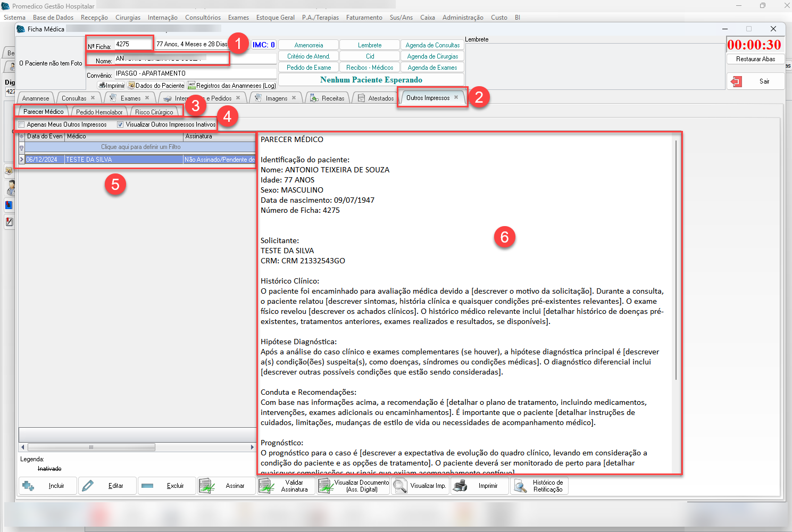Open Agenda de Consultas
Viewport: 792px width, 532px height.
[x=432, y=45]
